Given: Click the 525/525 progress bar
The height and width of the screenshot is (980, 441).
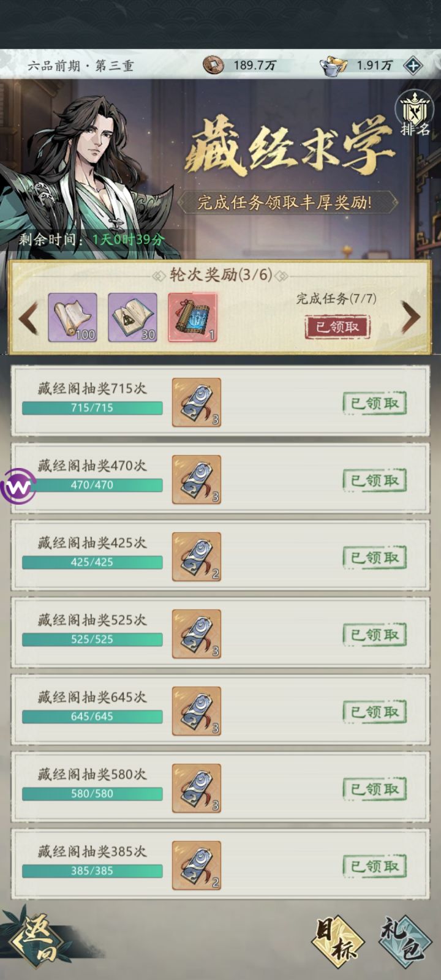Looking at the screenshot, I should tap(92, 639).
